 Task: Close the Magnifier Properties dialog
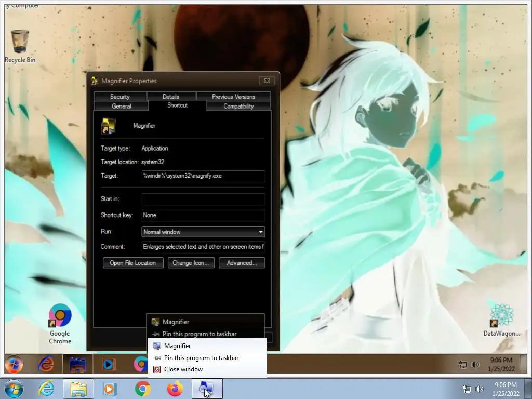coord(267,81)
